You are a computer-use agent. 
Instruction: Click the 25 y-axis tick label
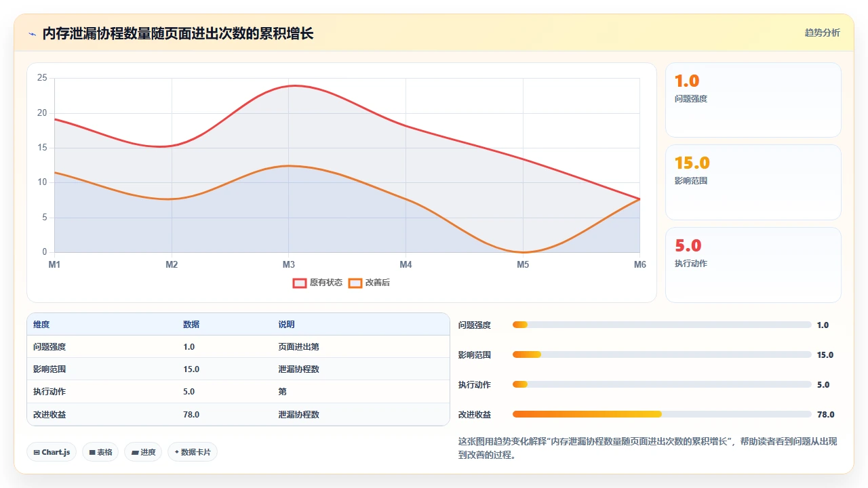coord(42,78)
